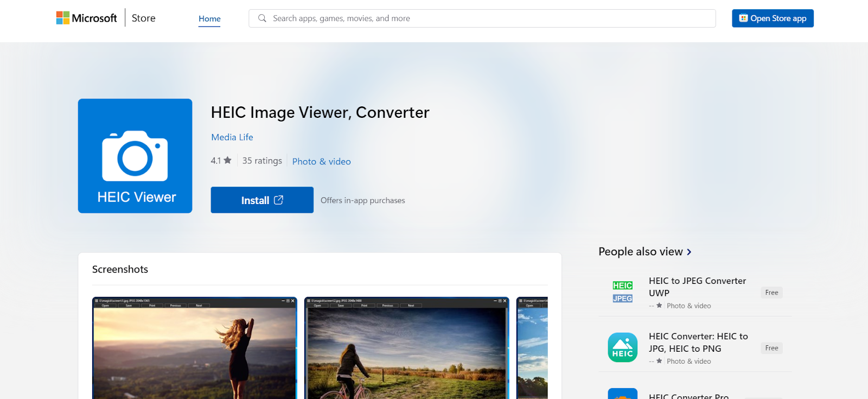
Task: Focus the search apps and games field
Action: click(x=482, y=18)
